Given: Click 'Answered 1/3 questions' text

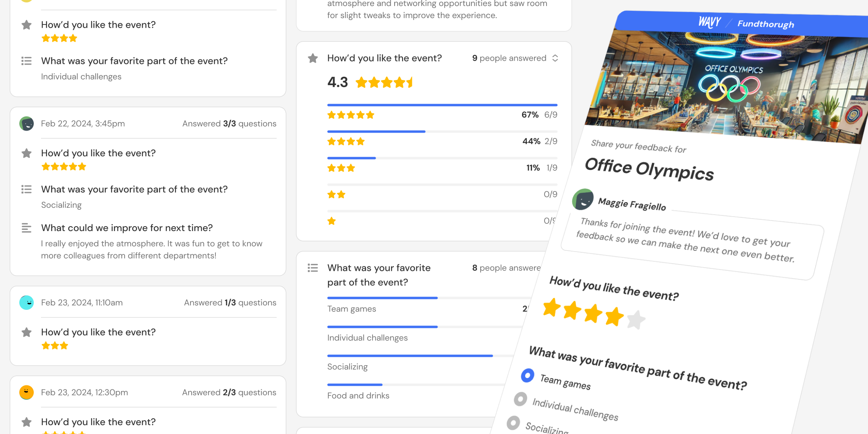Looking at the screenshot, I should click(230, 303).
